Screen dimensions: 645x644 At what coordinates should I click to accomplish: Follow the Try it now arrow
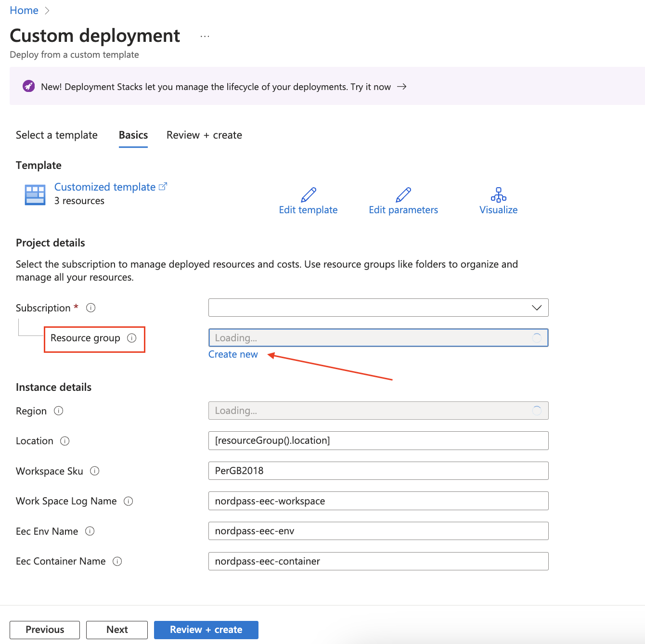coord(402,87)
